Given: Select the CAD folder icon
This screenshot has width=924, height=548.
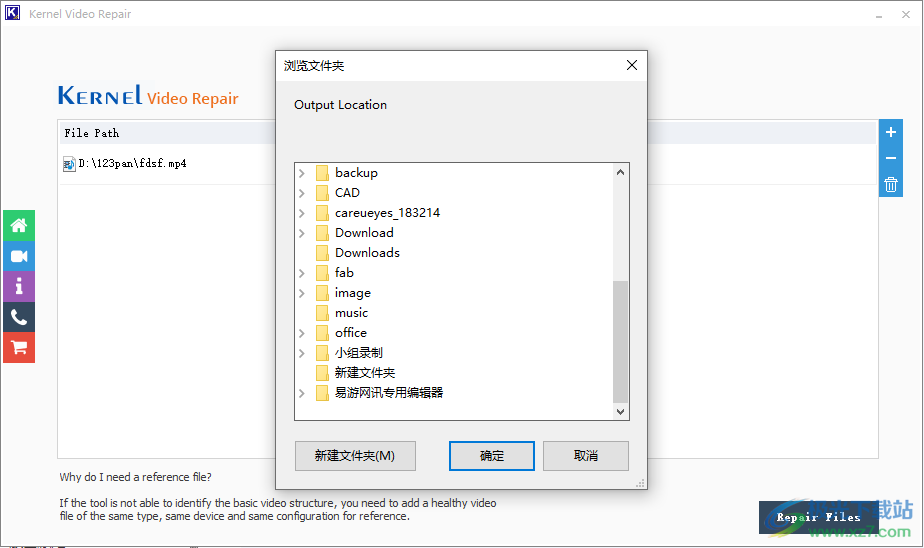Looking at the screenshot, I should tap(322, 193).
